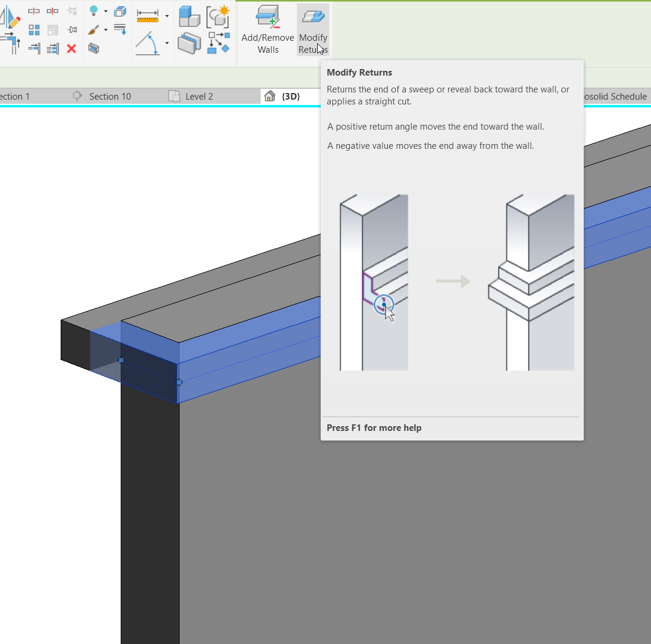Viewport: 651px width, 644px height.
Task: Delete the selection using the red X
Action: click(x=71, y=49)
